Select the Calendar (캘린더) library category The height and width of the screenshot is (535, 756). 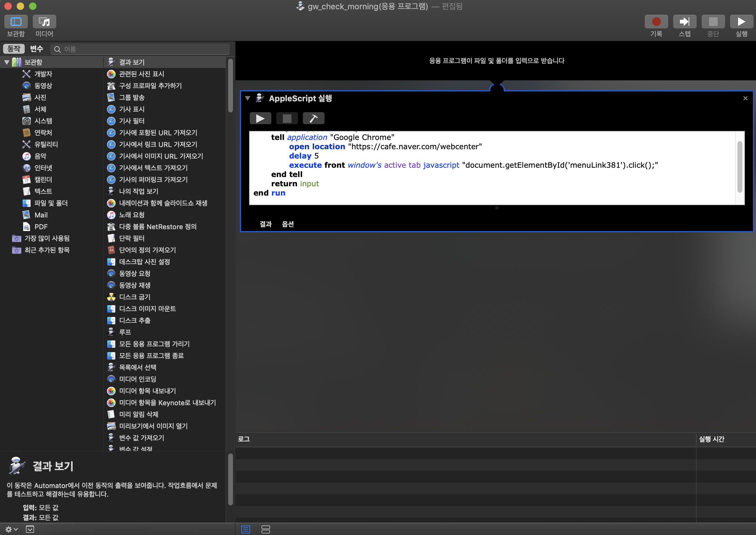43,179
